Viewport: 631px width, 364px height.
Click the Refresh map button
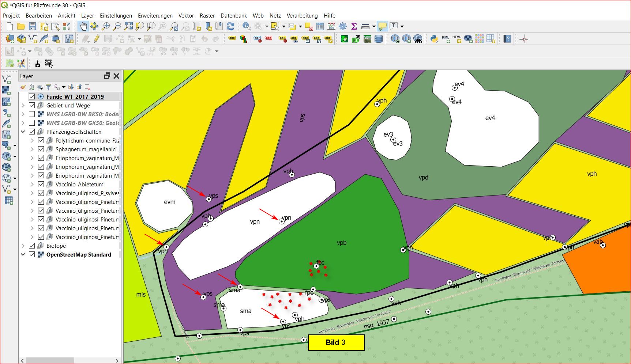[x=230, y=26]
